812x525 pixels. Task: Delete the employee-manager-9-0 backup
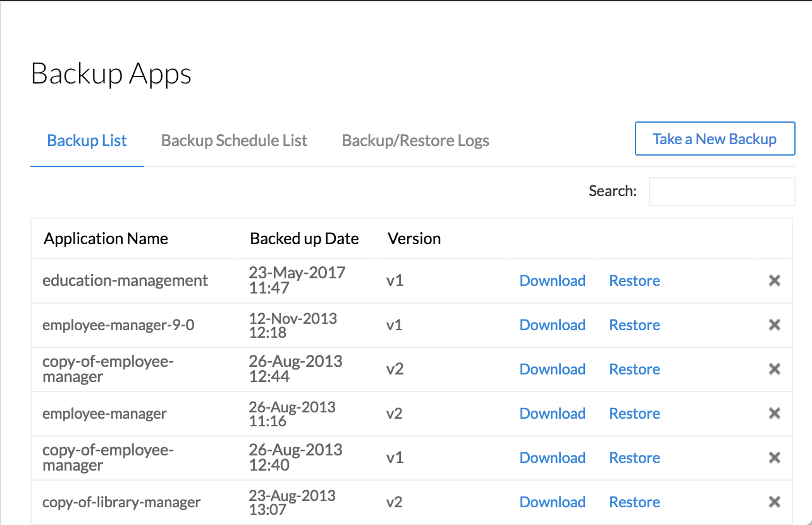(774, 324)
